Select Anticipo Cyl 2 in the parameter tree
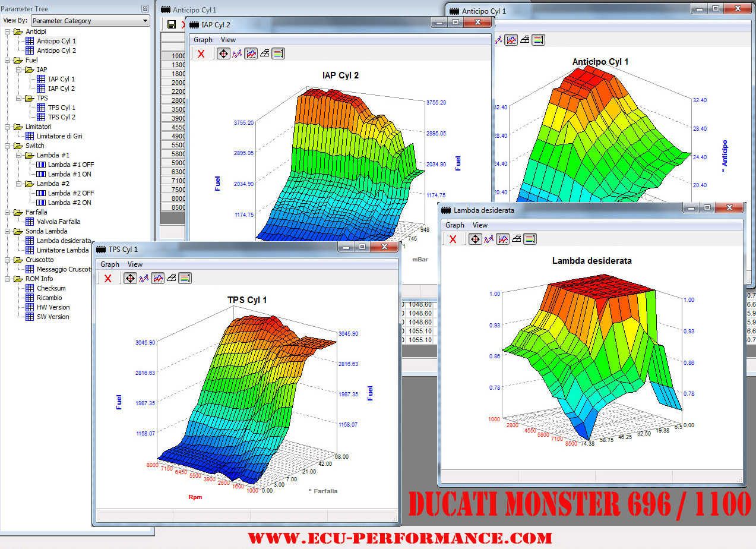Screen dimensions: 756x549 (x=56, y=51)
